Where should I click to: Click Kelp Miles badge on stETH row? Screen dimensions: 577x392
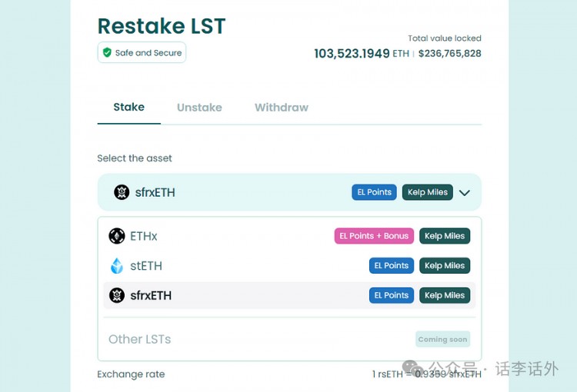445,265
